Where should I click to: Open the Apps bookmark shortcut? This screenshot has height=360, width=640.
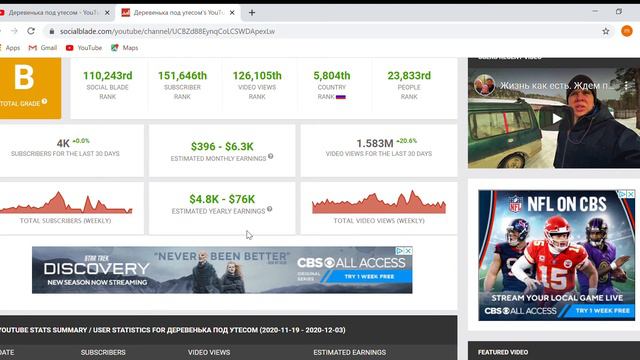(10, 48)
